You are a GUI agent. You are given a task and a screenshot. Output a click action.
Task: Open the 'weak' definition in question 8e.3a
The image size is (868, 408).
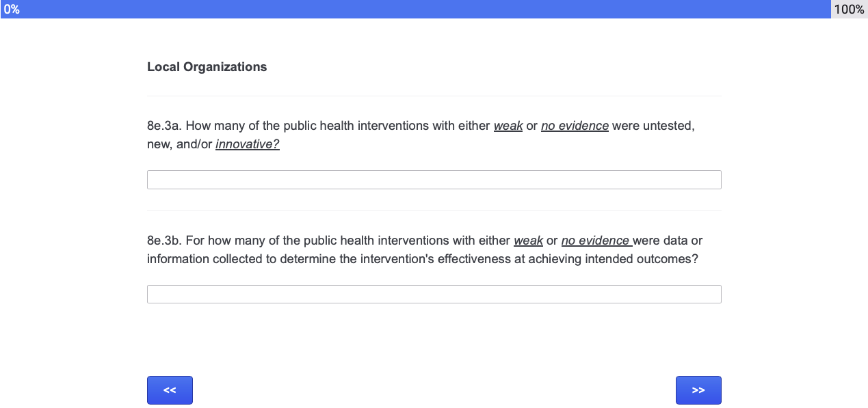(x=508, y=126)
